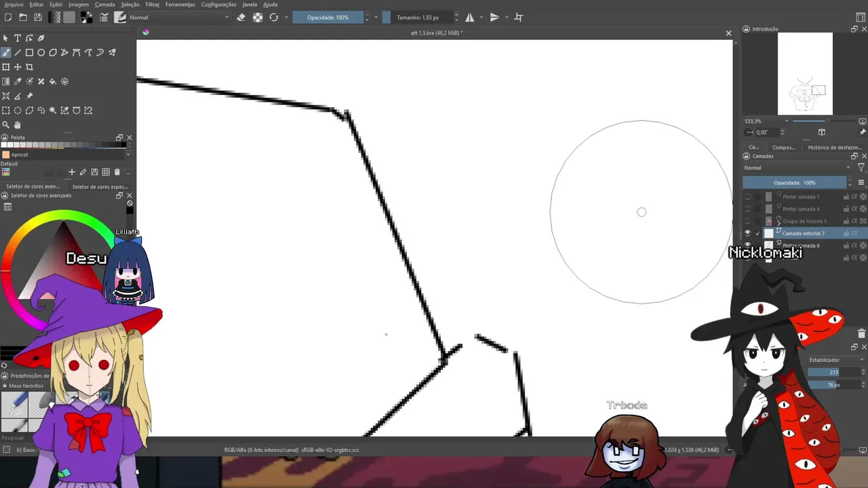Screen dimensions: 868x488
Task: Select the Transform tool
Action: click(6, 67)
